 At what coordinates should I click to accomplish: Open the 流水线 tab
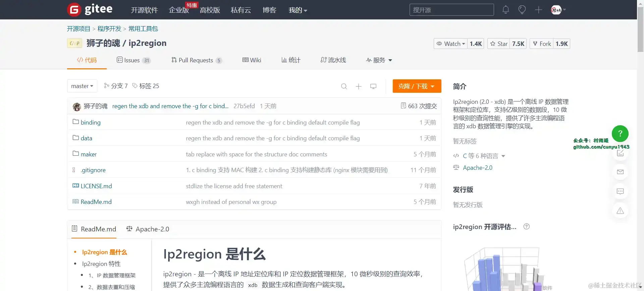coord(333,60)
